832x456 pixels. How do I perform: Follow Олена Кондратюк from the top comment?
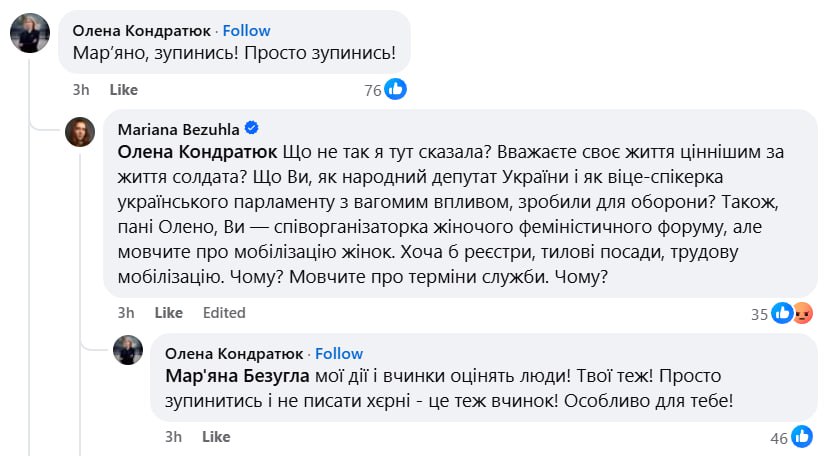point(247,31)
